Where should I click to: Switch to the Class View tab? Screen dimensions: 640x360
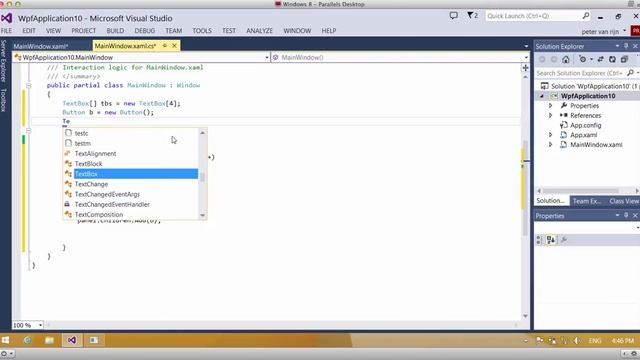coord(624,201)
